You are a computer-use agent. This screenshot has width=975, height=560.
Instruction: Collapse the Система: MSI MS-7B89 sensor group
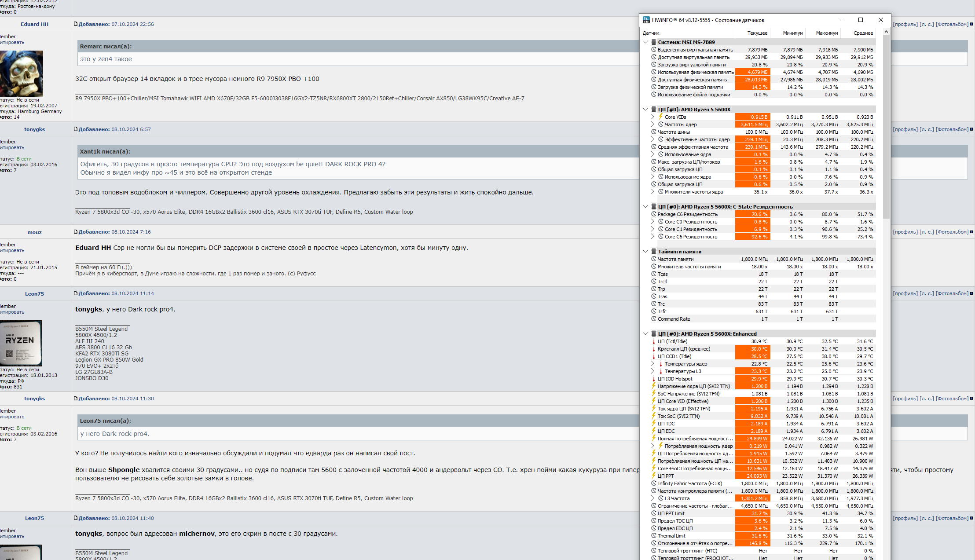tap(645, 42)
